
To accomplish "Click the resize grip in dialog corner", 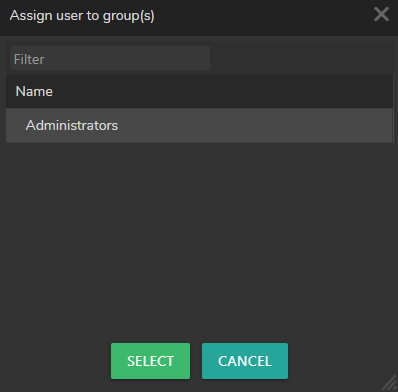I will tap(390, 384).
